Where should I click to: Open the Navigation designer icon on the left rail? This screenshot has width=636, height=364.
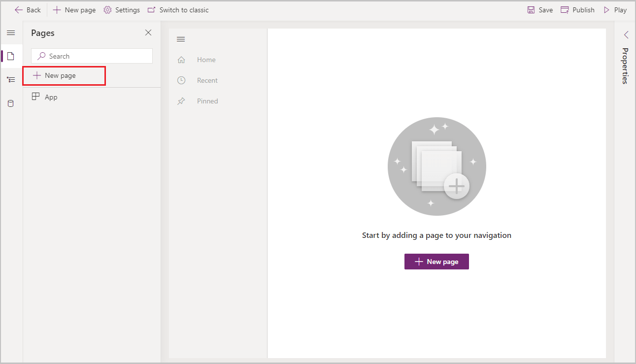point(11,79)
